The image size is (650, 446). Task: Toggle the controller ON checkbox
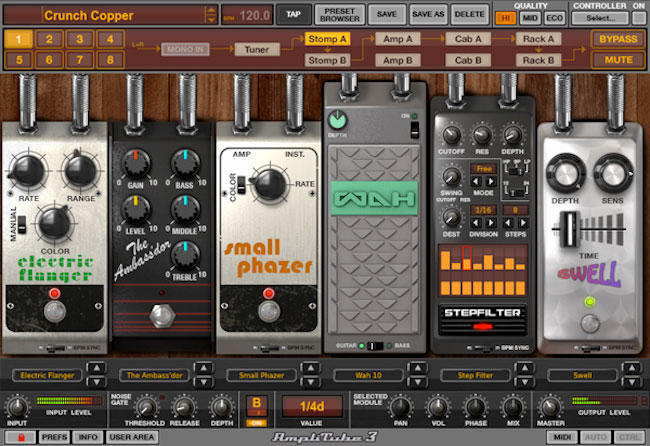click(x=638, y=18)
